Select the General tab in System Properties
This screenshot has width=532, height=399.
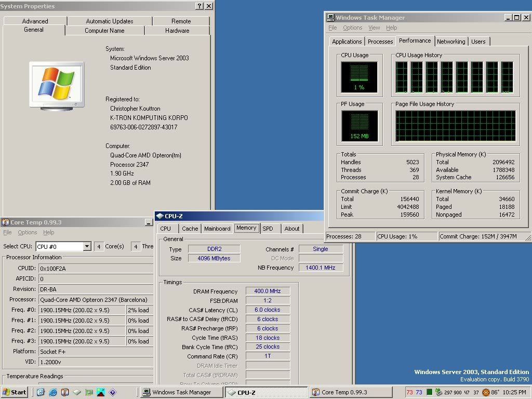click(x=34, y=30)
